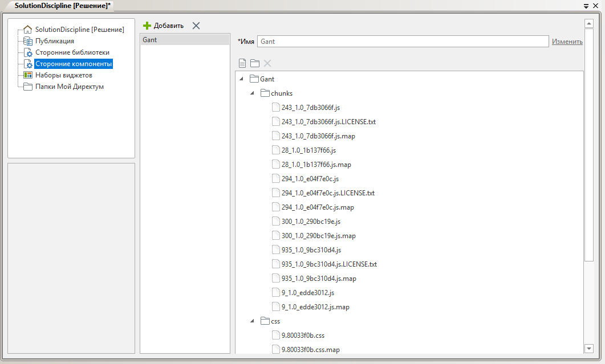Image resolution: width=605 pixels, height=364 pixels.
Task: Click the Изменить link
Action: [x=567, y=42]
